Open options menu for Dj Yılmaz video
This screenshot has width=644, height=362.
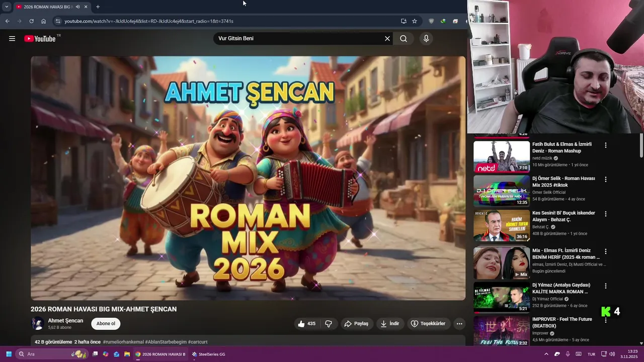(606, 286)
